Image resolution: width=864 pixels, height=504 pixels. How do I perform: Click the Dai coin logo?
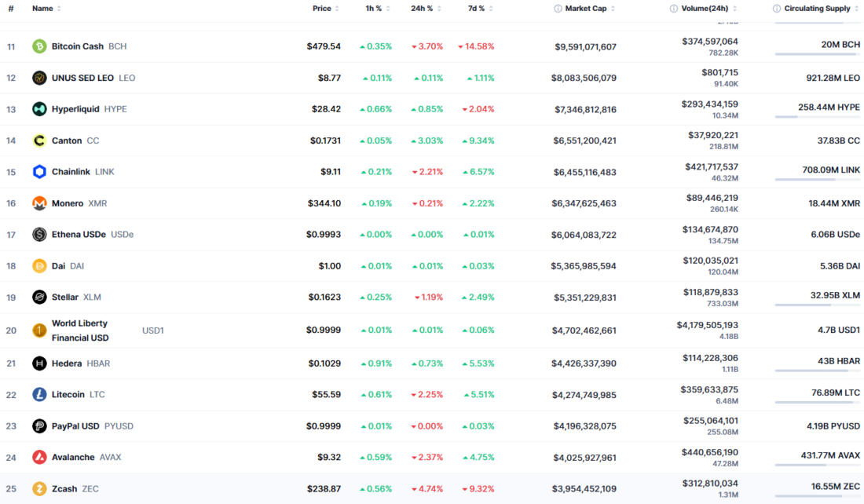click(x=39, y=266)
